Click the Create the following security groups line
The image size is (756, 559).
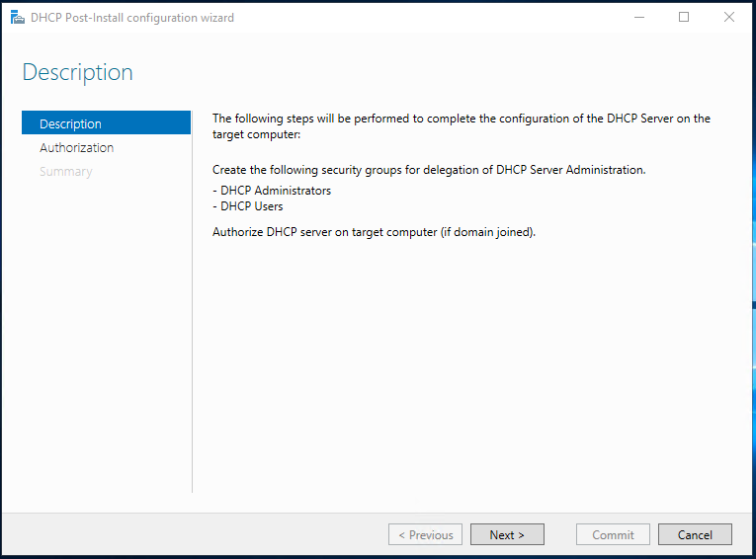pos(429,170)
